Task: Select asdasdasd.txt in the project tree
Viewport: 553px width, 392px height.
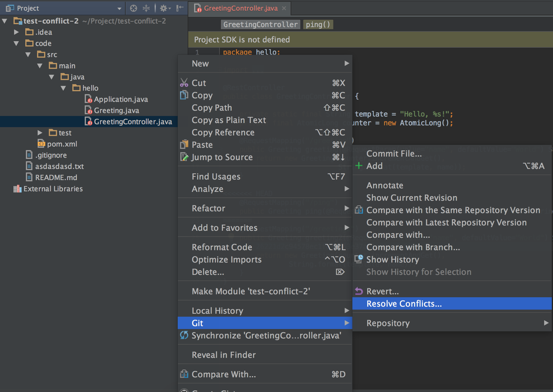Action: tap(59, 166)
